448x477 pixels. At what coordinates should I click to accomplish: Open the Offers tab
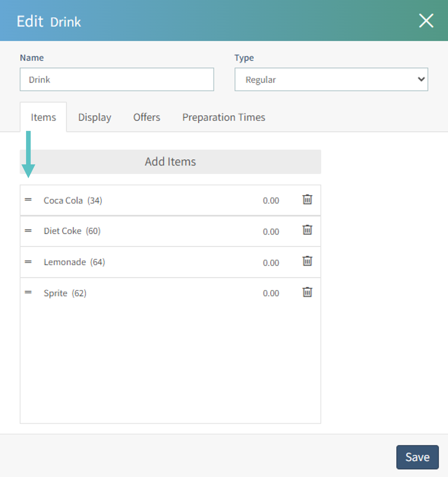(x=147, y=117)
